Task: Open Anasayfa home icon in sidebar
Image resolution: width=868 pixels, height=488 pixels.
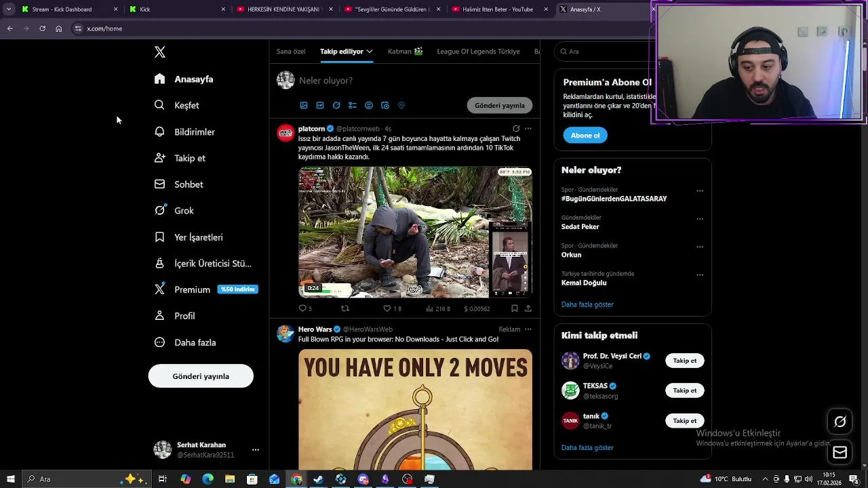Action: tap(159, 79)
